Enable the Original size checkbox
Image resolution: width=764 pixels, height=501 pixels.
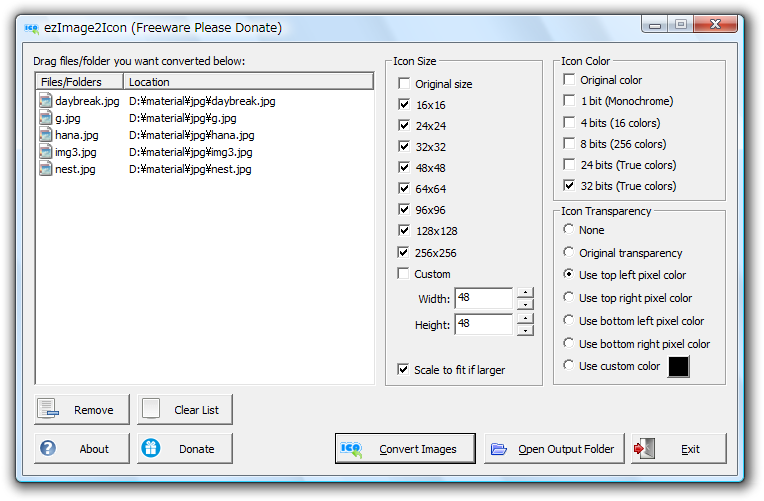pyautogui.click(x=404, y=84)
